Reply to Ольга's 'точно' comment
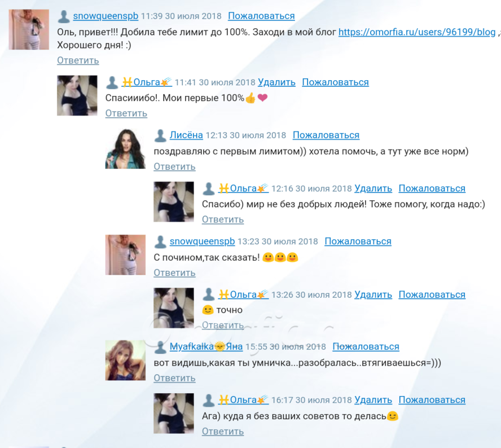The image size is (501, 448). [223, 326]
